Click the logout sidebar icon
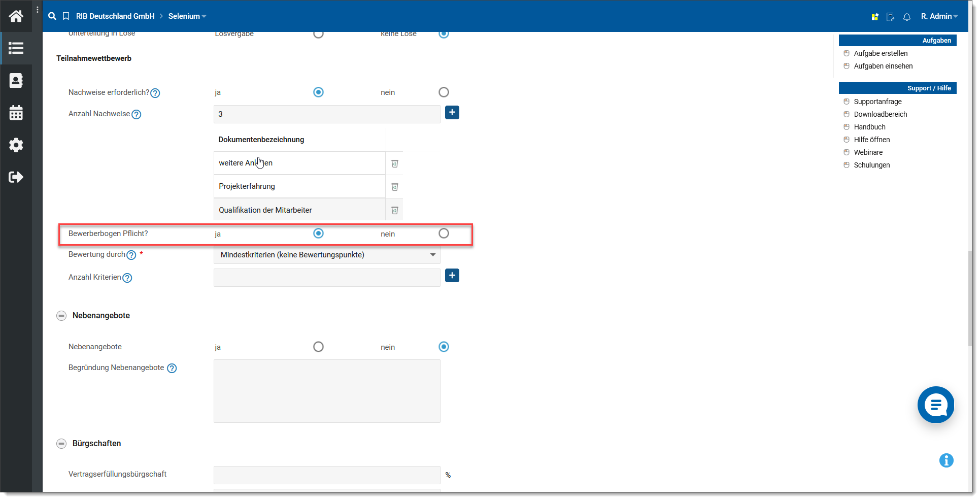Image resolution: width=980 pixels, height=500 pixels. (x=16, y=177)
